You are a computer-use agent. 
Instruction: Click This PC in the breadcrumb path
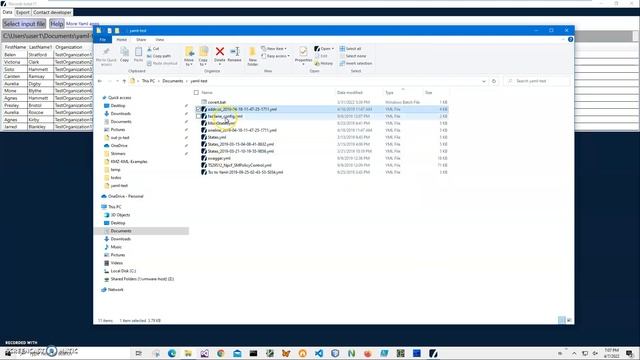tap(148, 81)
